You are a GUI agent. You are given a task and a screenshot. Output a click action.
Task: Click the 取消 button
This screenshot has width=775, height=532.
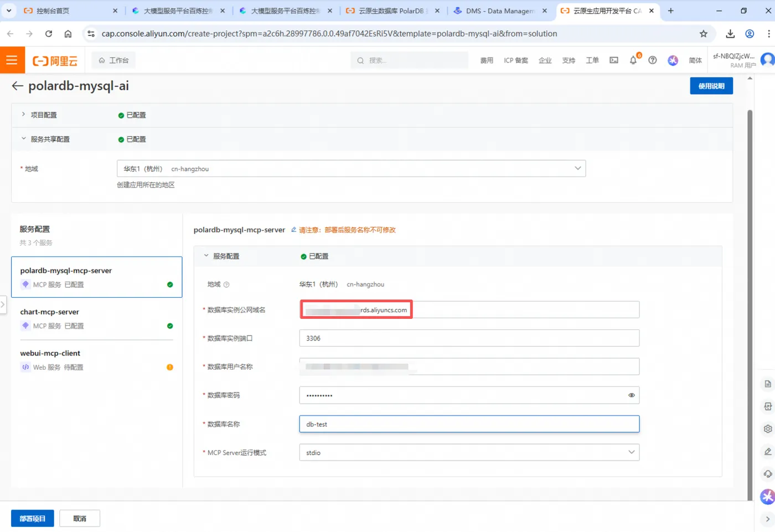coord(80,519)
